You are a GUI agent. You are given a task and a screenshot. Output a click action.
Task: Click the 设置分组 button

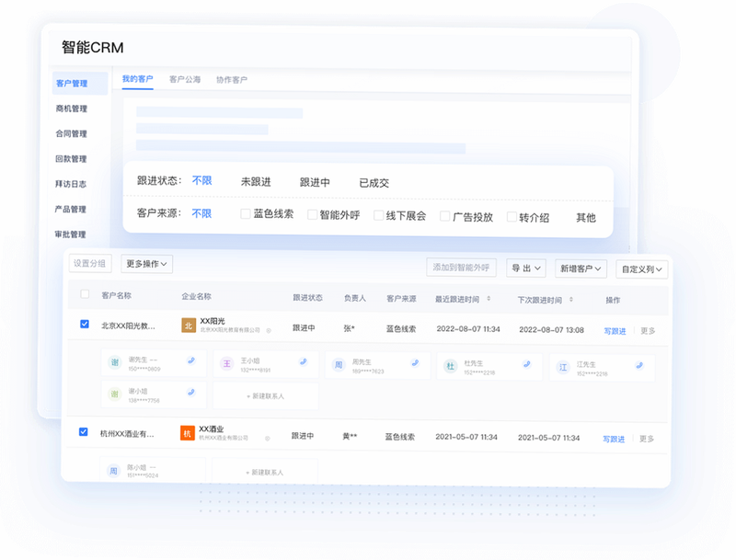click(x=89, y=263)
